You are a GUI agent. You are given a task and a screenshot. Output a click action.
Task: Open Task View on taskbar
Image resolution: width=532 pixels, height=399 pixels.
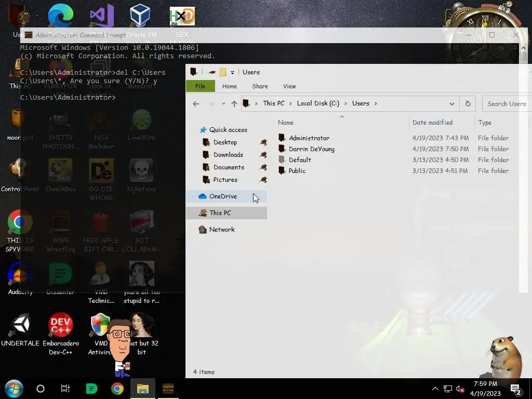[65, 389]
